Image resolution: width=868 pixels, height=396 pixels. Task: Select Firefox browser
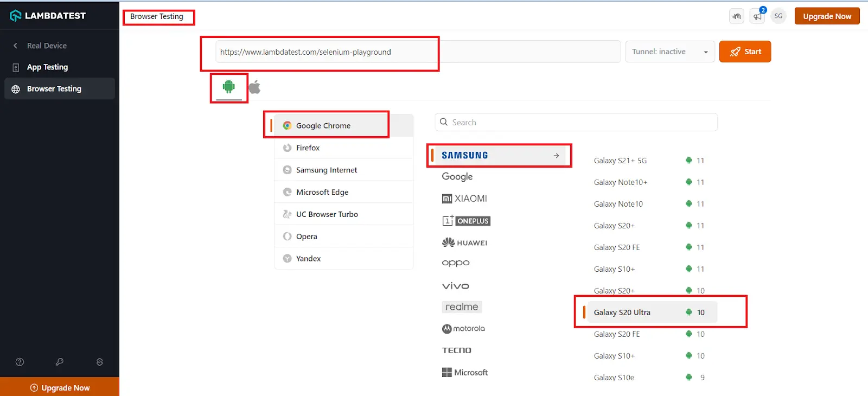click(344, 148)
